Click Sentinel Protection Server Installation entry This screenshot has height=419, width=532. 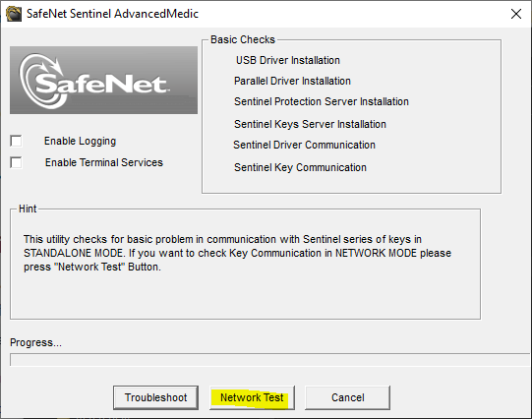(x=322, y=101)
